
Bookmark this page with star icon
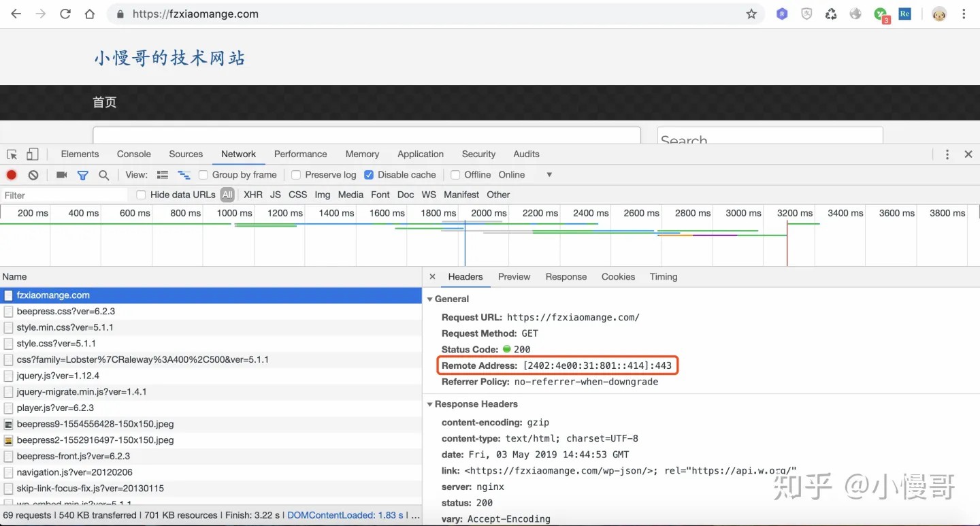(x=751, y=14)
